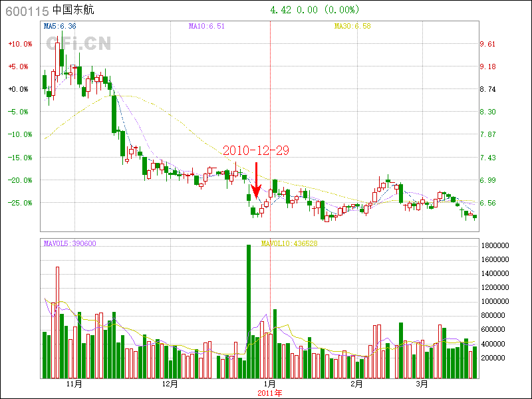Jump to 11月 on the time axis

pyautogui.click(x=74, y=384)
